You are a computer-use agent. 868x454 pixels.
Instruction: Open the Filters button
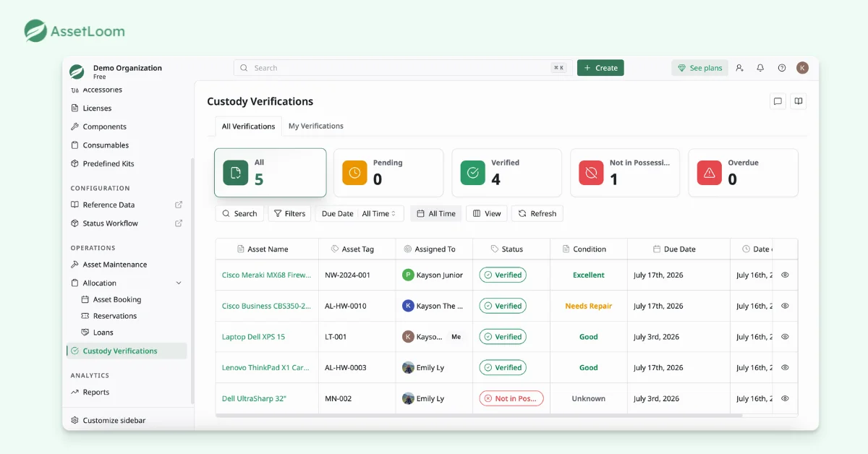pyautogui.click(x=289, y=213)
